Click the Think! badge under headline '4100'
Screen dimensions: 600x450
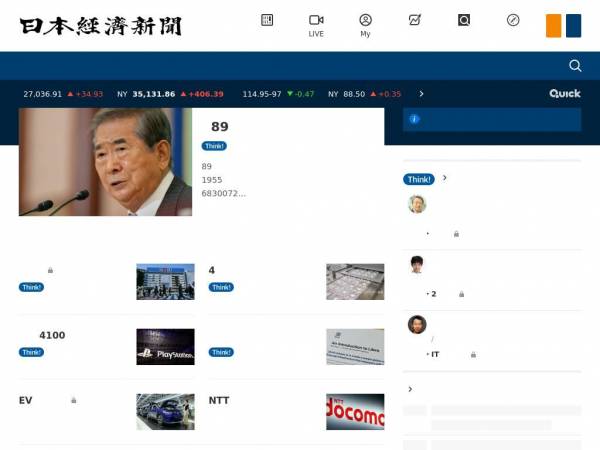tap(31, 352)
